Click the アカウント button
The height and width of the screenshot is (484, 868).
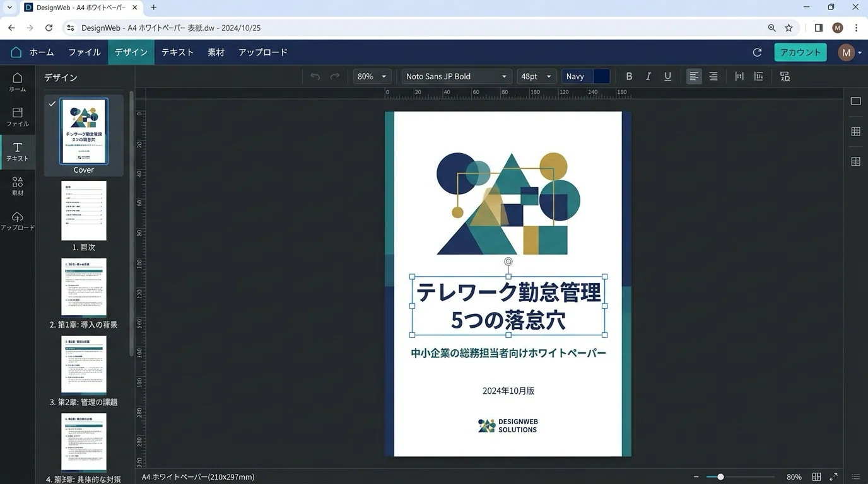pyautogui.click(x=801, y=52)
